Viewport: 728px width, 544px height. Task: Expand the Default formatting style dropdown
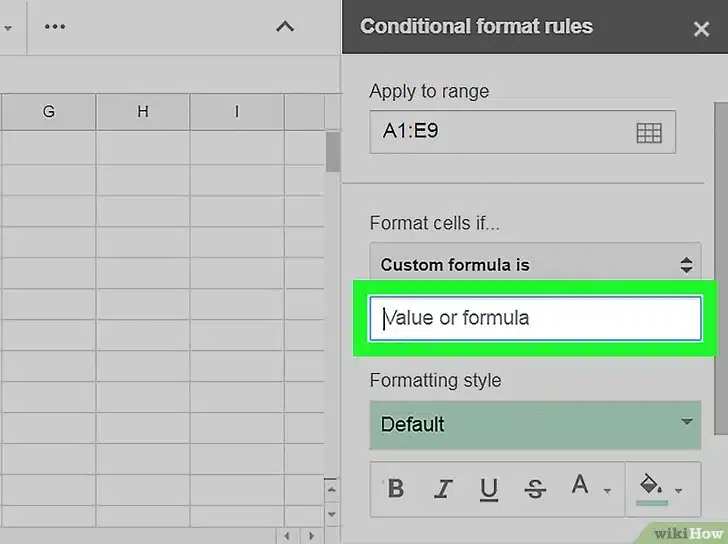coord(536,424)
